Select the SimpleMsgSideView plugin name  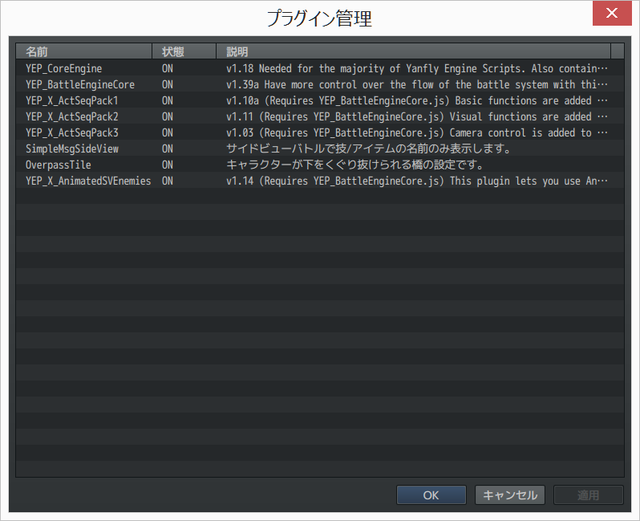pos(72,149)
